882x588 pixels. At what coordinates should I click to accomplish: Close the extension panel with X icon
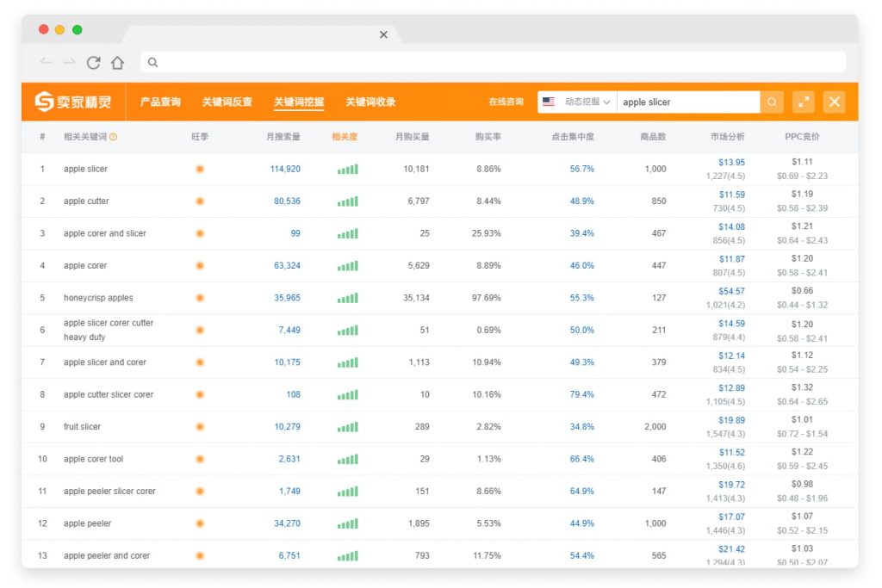(x=834, y=102)
